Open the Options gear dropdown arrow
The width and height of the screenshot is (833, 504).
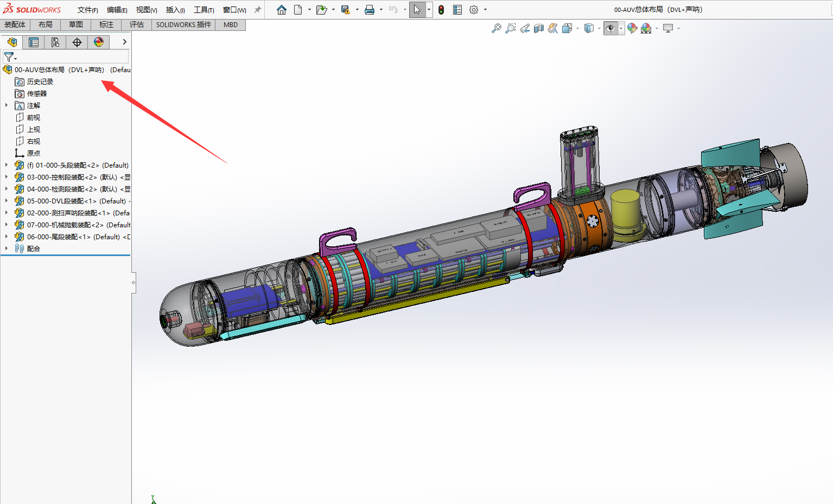click(485, 10)
